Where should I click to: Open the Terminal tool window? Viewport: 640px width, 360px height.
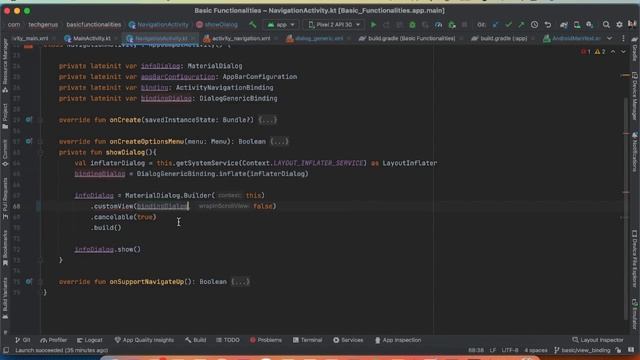pos(307,340)
